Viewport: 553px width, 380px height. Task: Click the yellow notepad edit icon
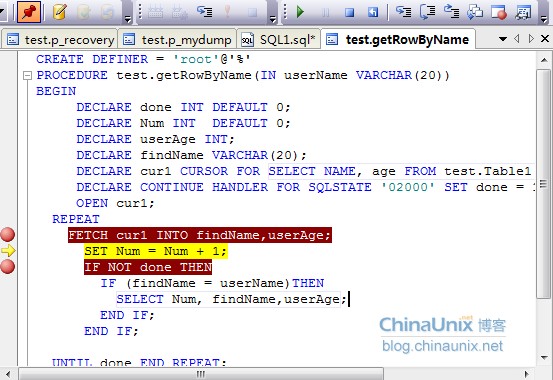point(60,12)
